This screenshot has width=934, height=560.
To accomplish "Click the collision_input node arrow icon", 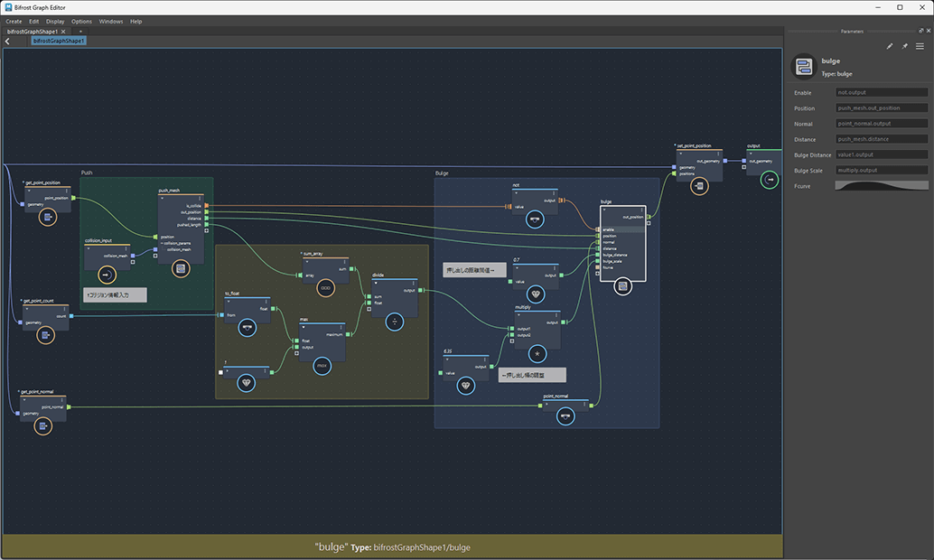I will point(107,275).
